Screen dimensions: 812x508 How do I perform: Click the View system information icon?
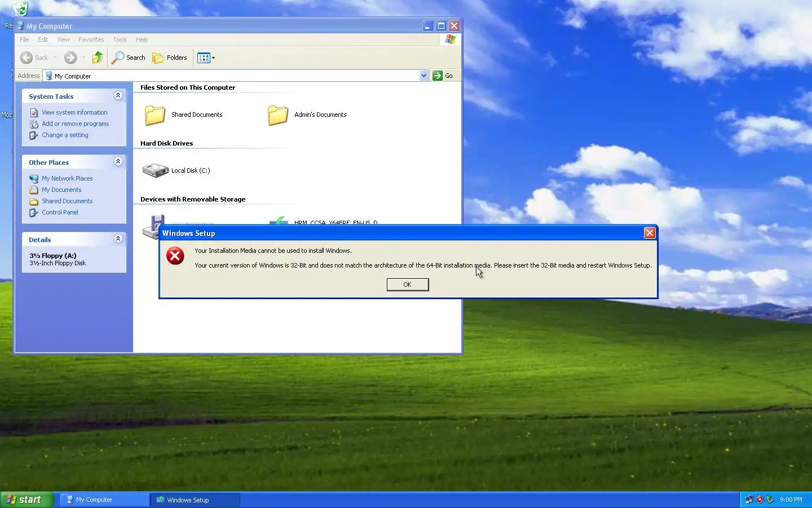click(x=34, y=112)
